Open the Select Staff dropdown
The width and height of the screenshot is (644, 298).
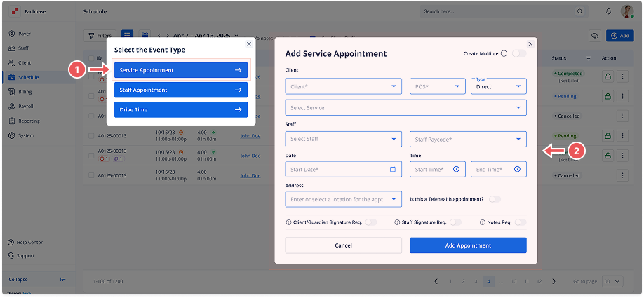[x=343, y=139]
